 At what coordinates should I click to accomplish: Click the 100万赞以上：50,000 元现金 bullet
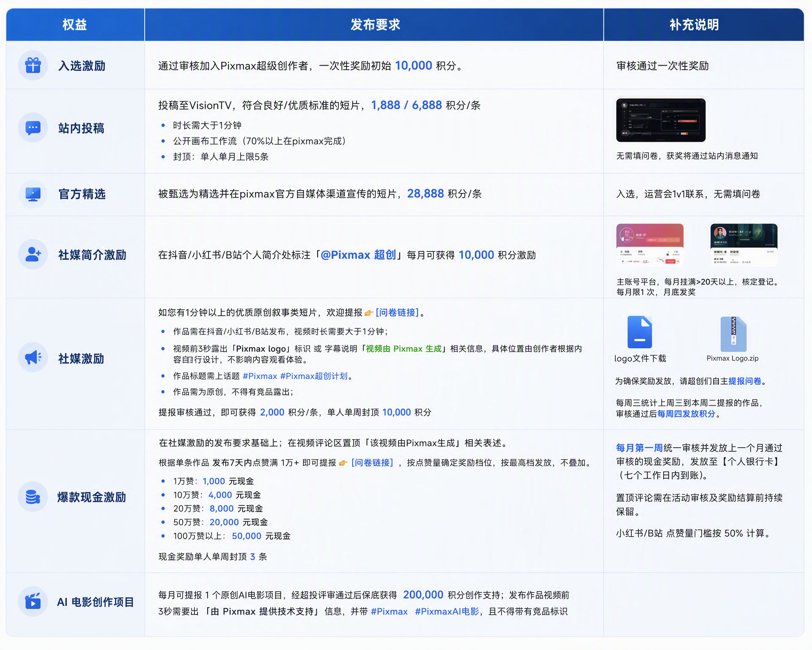pos(232,536)
